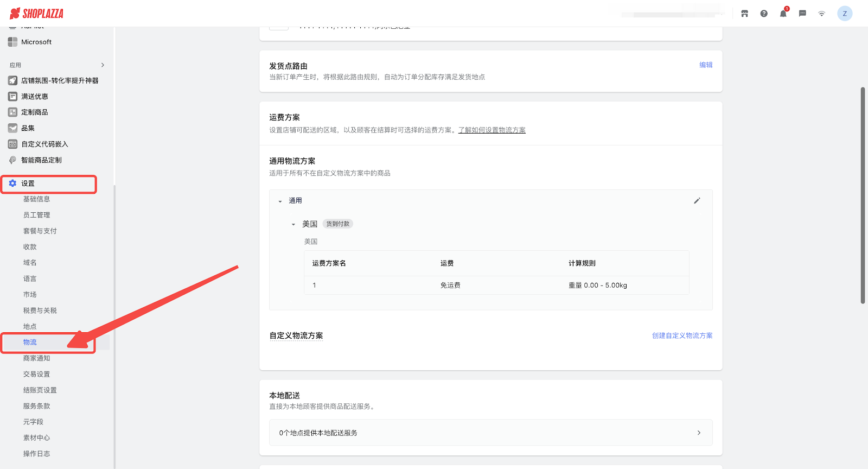Open 0个地点提供本地配送服务 row
This screenshot has width=868, height=469.
click(490, 433)
